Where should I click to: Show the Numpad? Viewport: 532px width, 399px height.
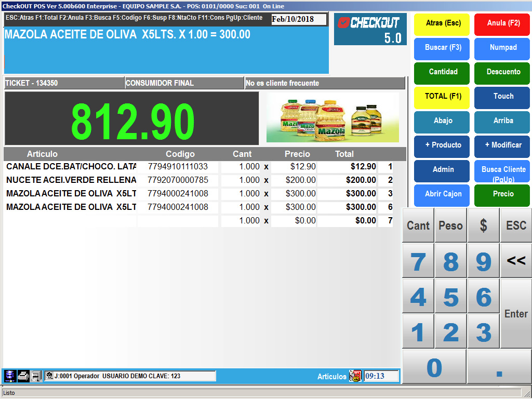[x=502, y=49]
